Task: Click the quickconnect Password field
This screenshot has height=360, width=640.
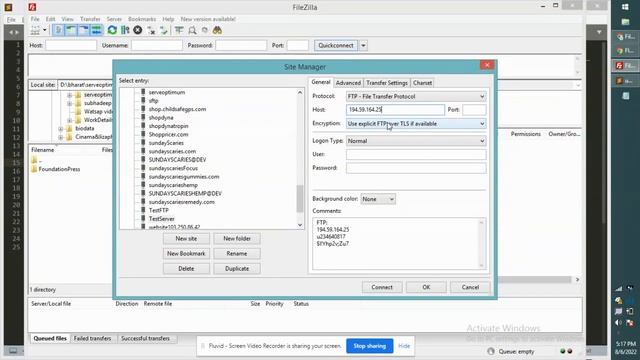Action: [x=241, y=45]
